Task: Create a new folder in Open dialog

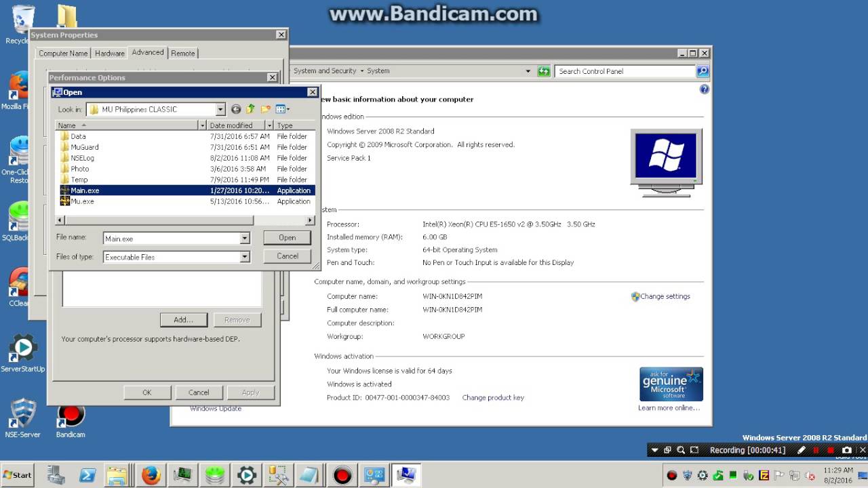Action: point(266,109)
